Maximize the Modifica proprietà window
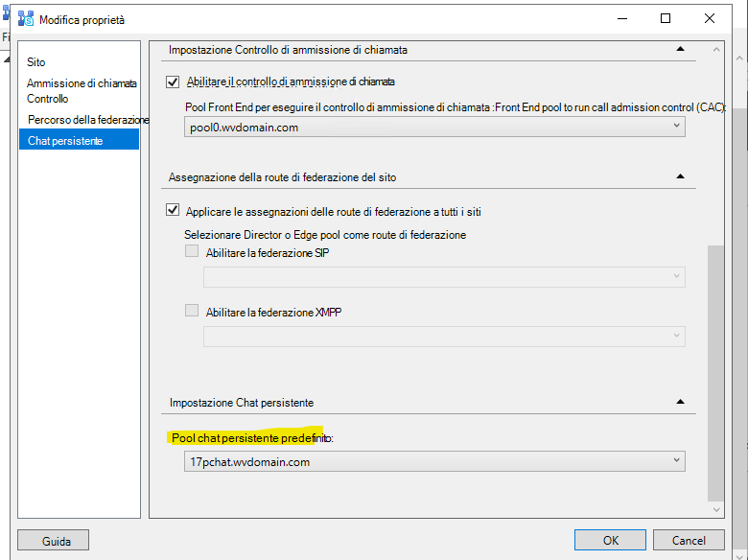 [x=666, y=18]
